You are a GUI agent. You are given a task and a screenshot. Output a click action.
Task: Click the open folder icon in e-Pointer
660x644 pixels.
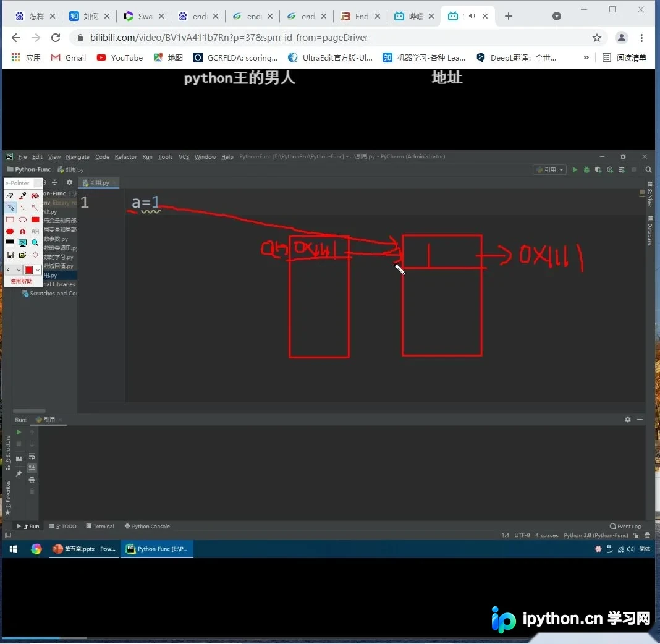tap(22, 255)
